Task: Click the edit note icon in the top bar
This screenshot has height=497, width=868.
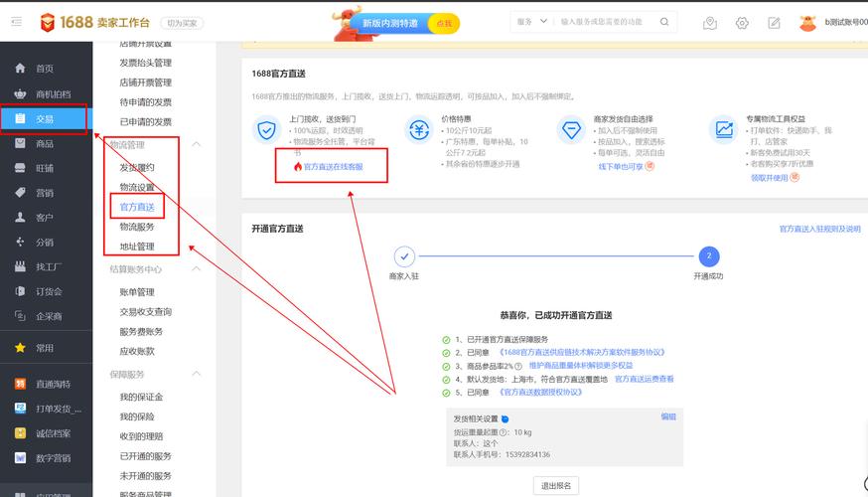Action: click(x=775, y=23)
